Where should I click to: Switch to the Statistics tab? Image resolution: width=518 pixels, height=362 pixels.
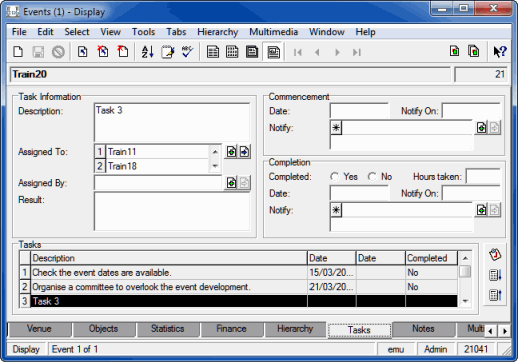pos(167,329)
